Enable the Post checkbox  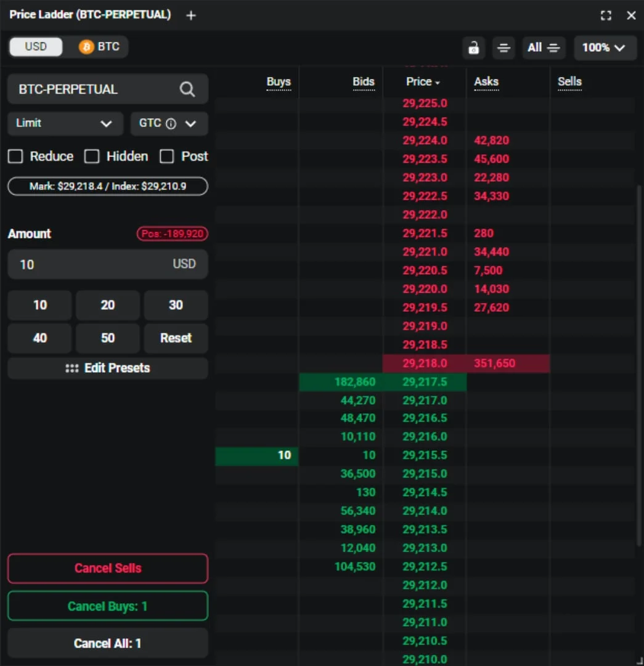[x=166, y=156]
